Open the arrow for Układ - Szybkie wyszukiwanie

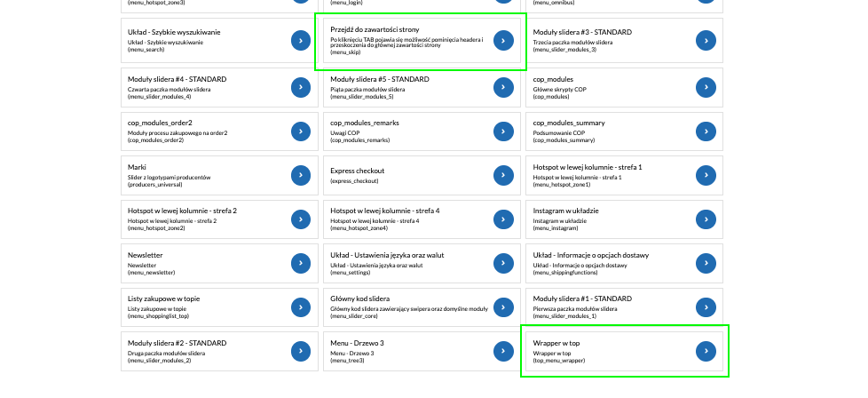point(301,41)
